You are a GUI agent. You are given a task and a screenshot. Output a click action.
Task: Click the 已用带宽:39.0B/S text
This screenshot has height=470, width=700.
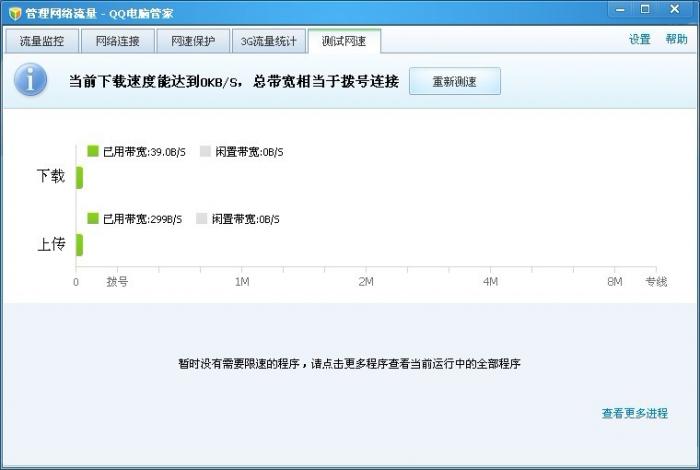coord(144,152)
